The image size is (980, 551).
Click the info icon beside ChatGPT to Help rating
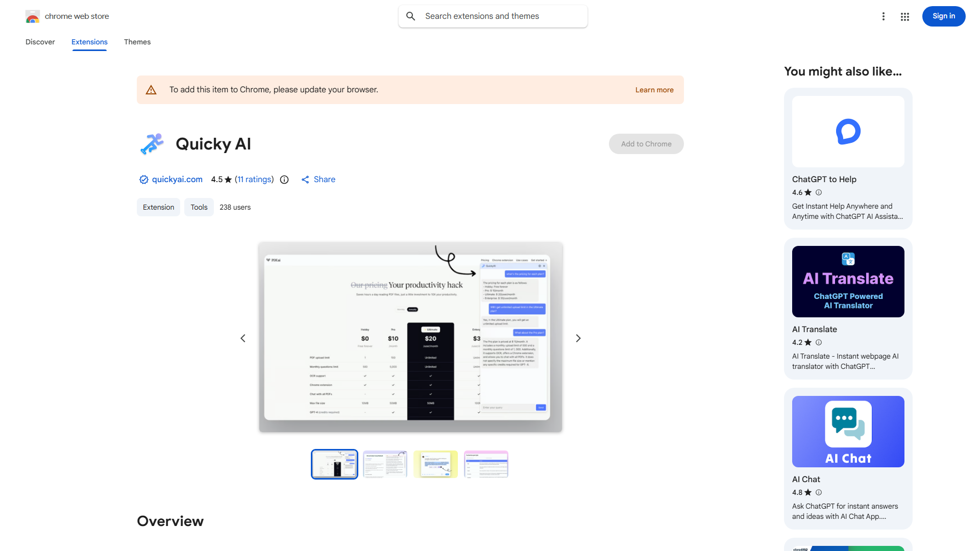[819, 192]
